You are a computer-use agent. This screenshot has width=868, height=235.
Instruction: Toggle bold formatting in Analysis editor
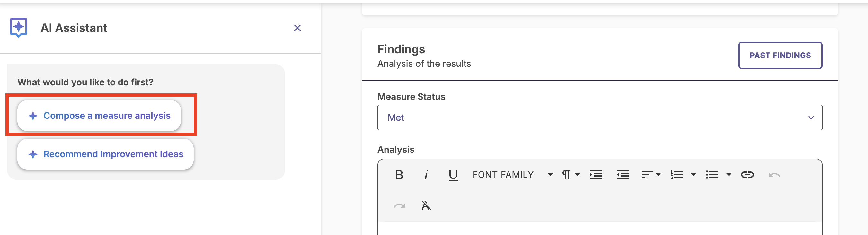click(399, 175)
